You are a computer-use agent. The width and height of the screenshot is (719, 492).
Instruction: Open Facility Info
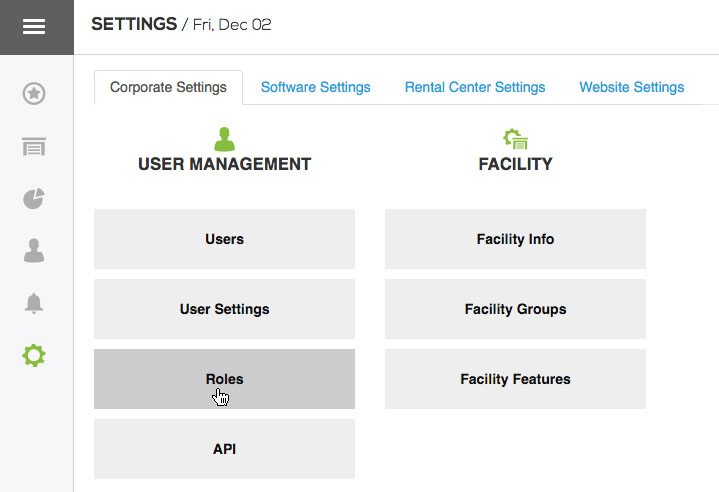515,239
